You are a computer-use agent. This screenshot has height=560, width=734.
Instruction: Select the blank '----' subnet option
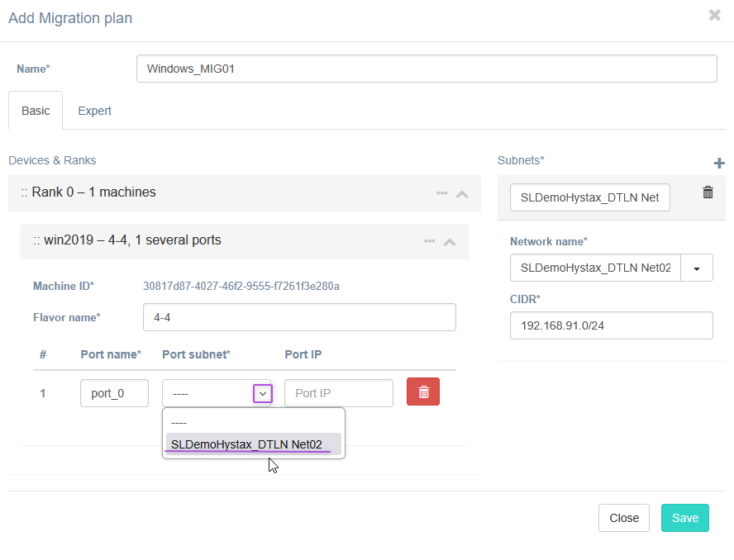click(179, 422)
